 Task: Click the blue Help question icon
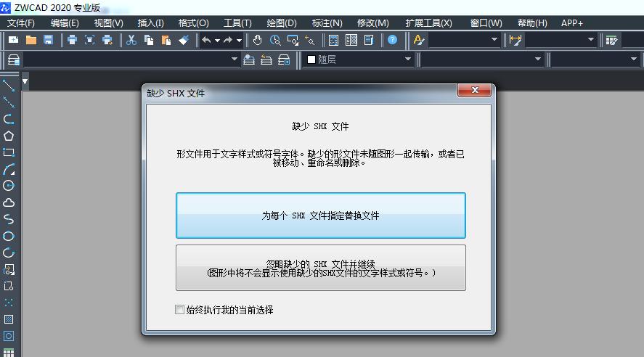(393, 40)
